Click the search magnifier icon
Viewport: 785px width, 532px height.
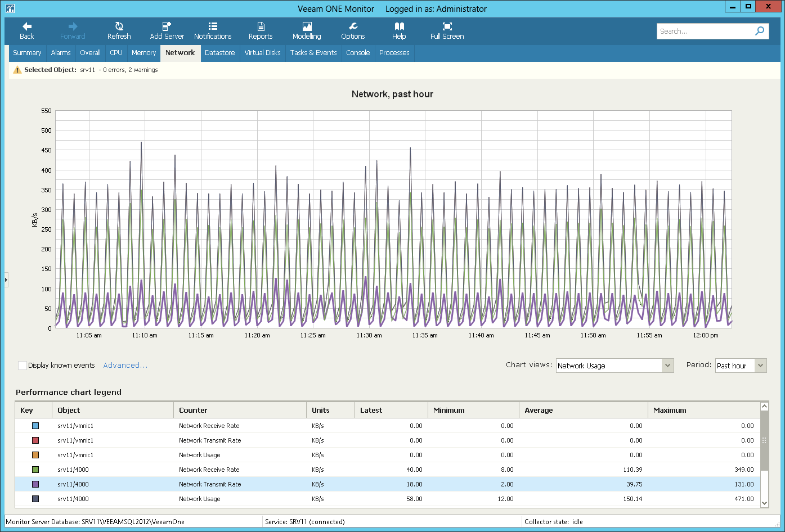[760, 31]
